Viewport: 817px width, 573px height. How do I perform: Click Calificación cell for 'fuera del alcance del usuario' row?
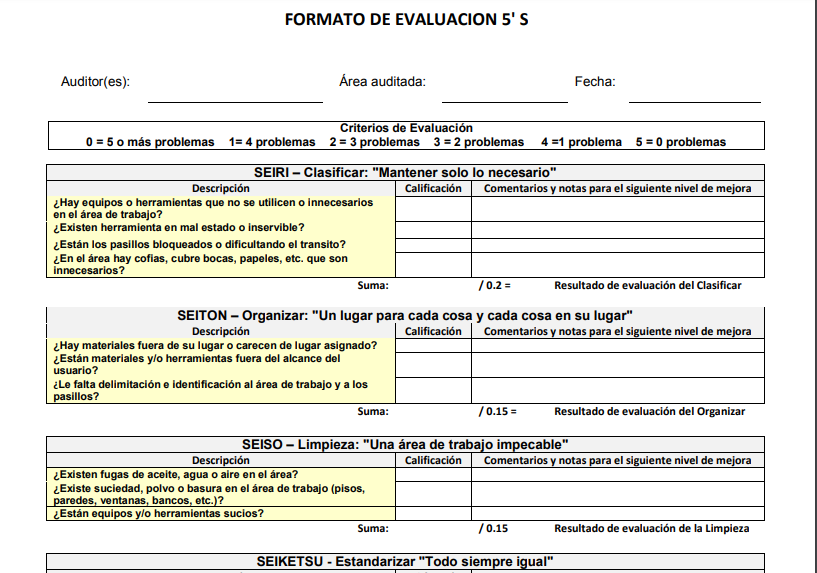tap(434, 365)
